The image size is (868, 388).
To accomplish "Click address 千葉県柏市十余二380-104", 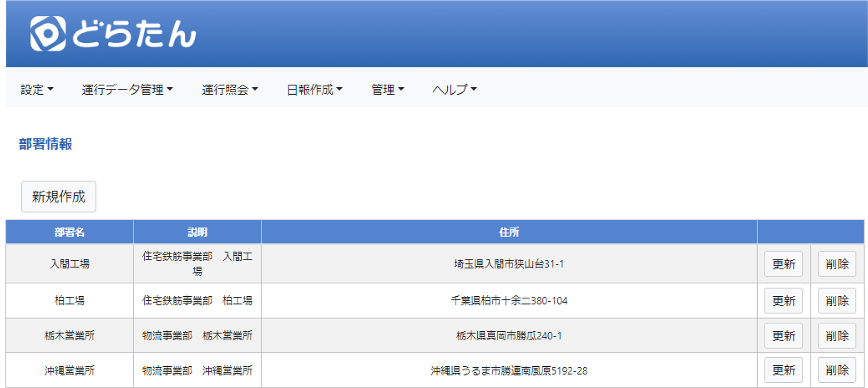I will click(509, 301).
